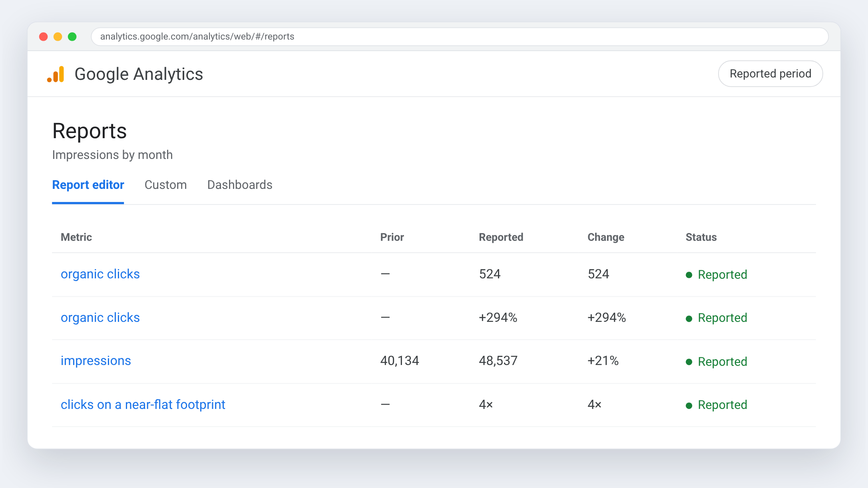Click the Prior column header
The width and height of the screenshot is (868, 488).
tap(392, 237)
